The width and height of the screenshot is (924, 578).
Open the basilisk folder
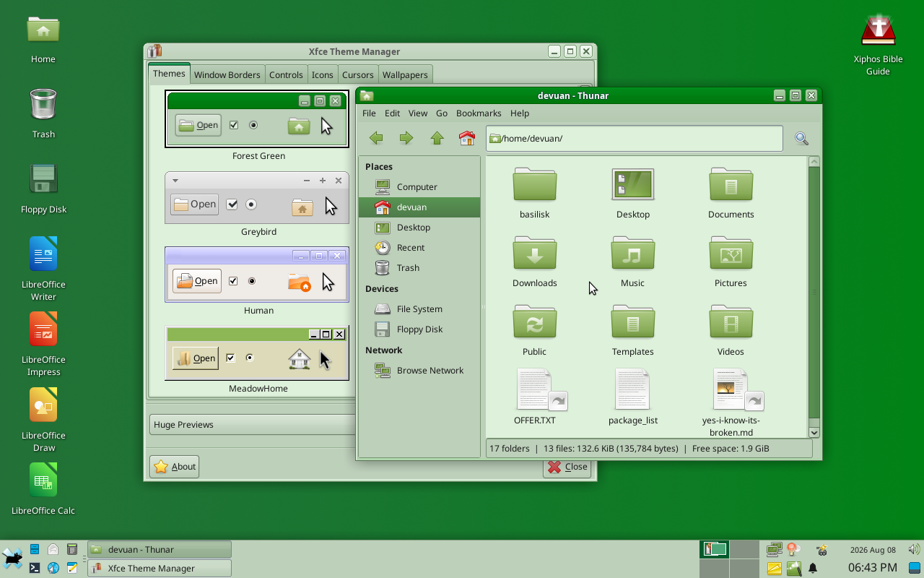point(535,193)
